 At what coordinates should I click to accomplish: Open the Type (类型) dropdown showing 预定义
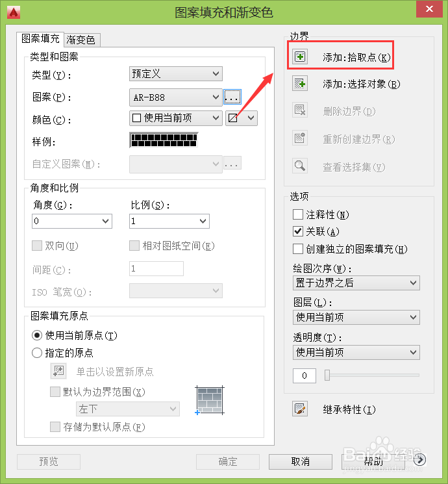click(x=176, y=74)
